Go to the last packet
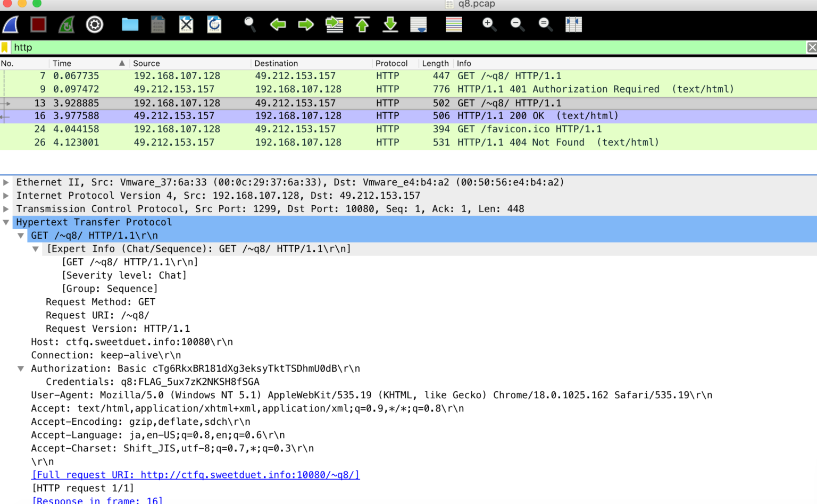Image resolution: width=817 pixels, height=504 pixels. 390,24
